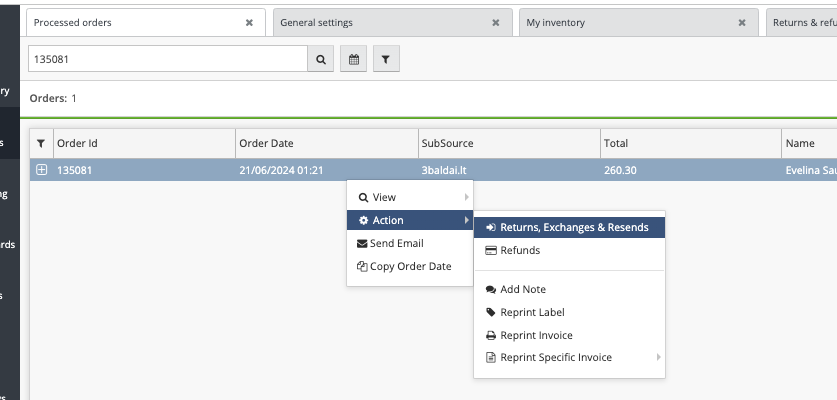Expand order 135081 row details
Screen dimensions: 837x400
tap(42, 170)
